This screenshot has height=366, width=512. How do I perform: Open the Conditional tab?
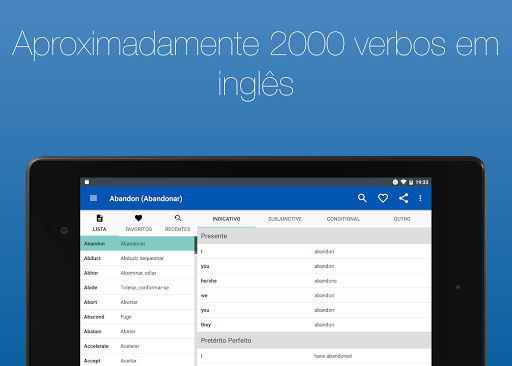click(x=343, y=219)
